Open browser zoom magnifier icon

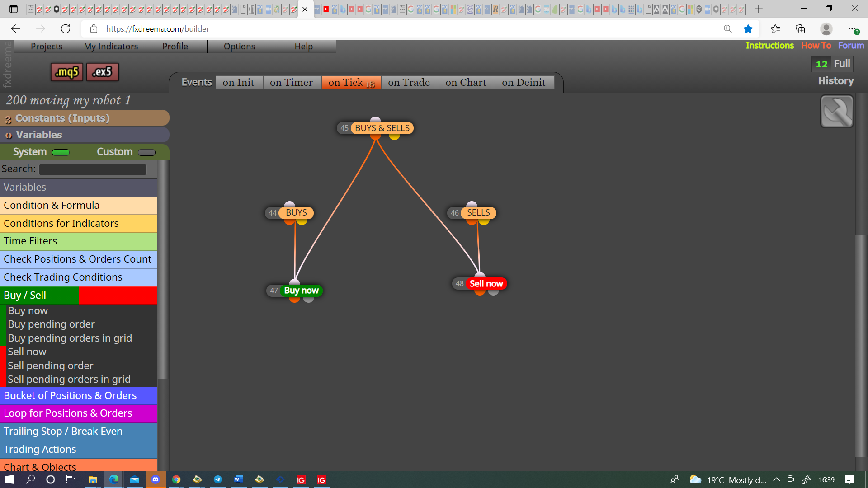coord(727,29)
